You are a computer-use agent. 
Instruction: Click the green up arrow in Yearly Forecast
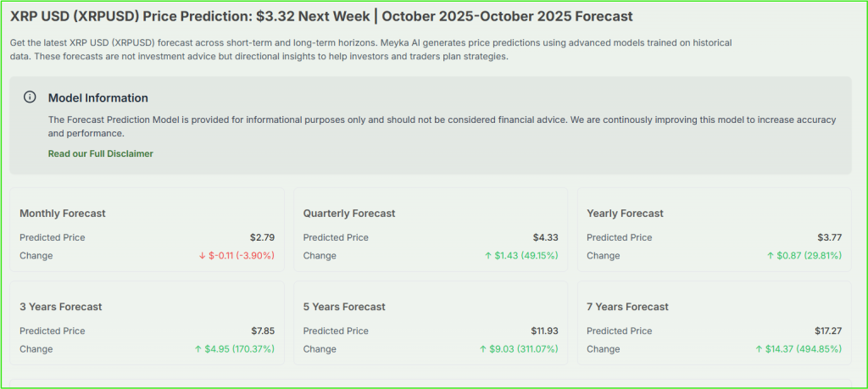point(771,255)
